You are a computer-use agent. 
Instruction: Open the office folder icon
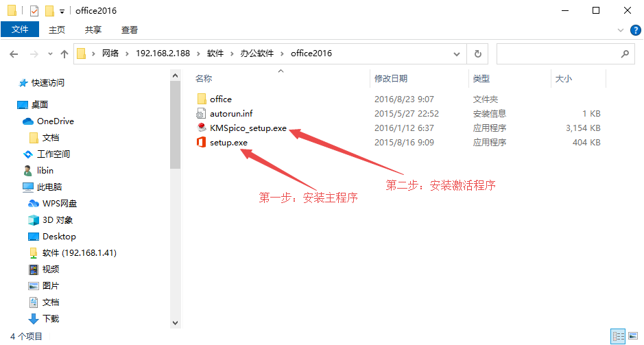tap(201, 99)
